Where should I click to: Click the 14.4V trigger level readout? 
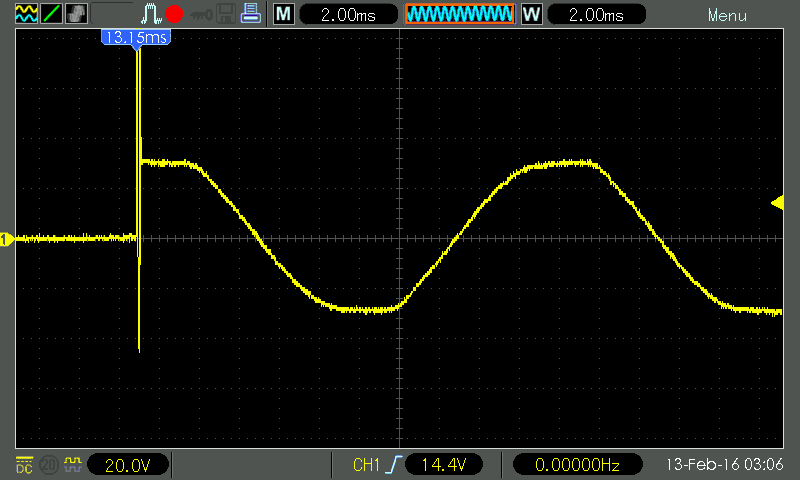coord(444,465)
